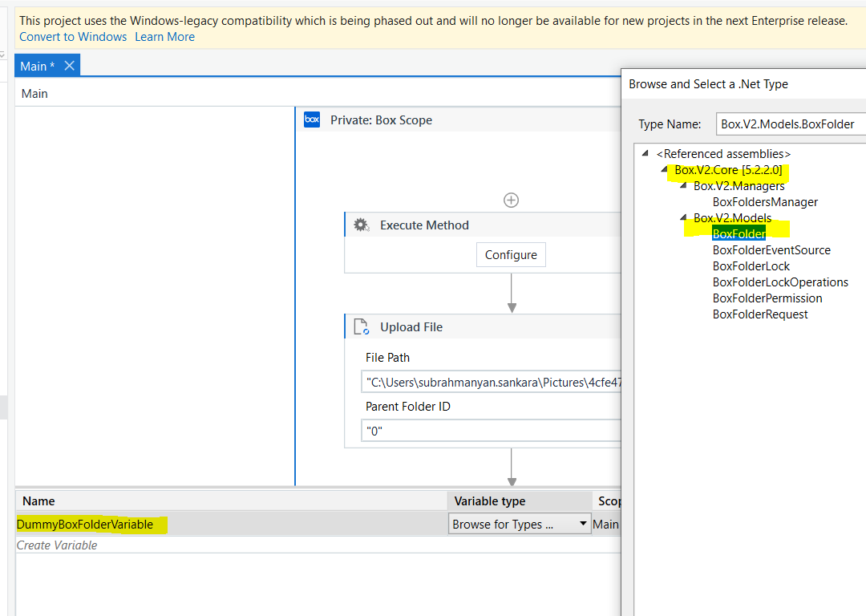Select BoxFoldersManager in the type tree

pyautogui.click(x=765, y=202)
